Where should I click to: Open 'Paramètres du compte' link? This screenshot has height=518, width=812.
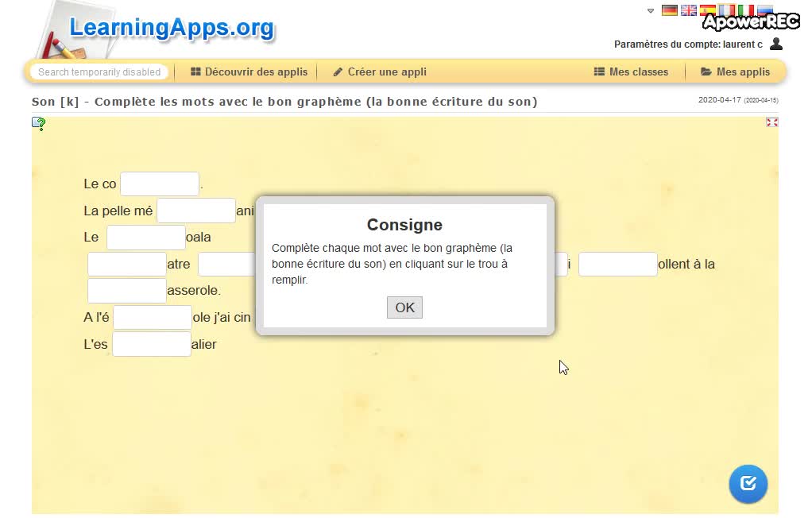tap(688, 44)
